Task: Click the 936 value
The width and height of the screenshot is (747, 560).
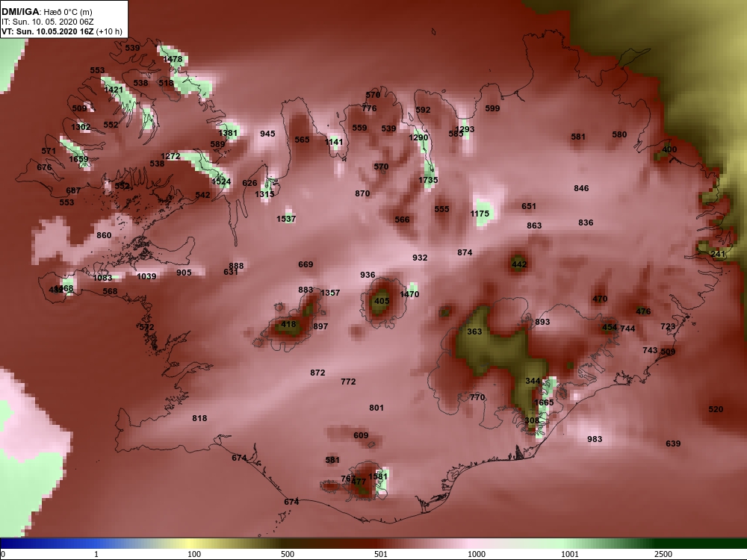Action: [x=368, y=276]
